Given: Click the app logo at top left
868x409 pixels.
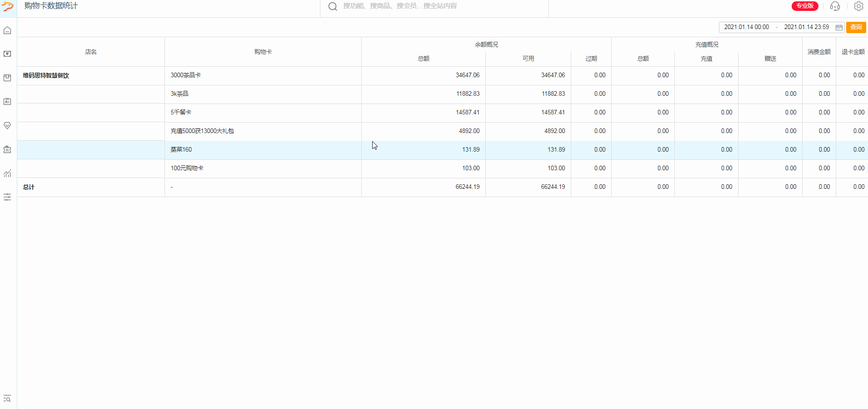Looking at the screenshot, I should pos(8,6).
